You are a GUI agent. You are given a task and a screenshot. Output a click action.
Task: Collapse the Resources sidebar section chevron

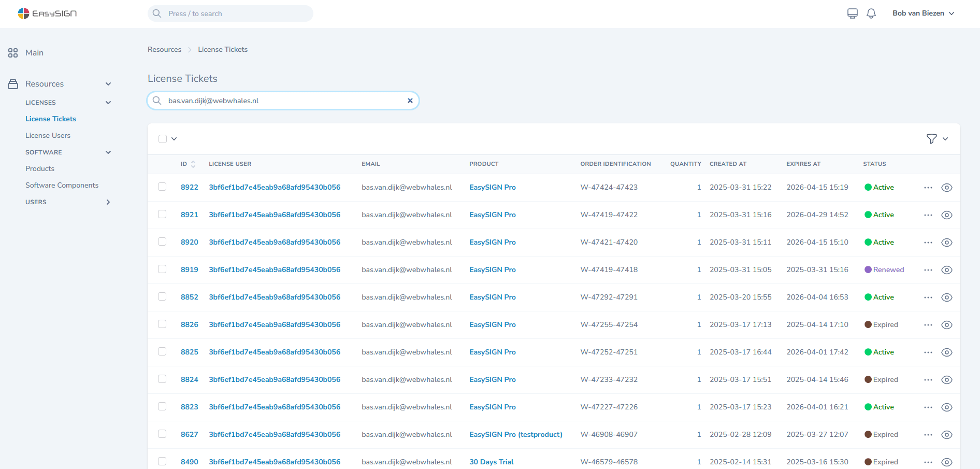tap(108, 84)
